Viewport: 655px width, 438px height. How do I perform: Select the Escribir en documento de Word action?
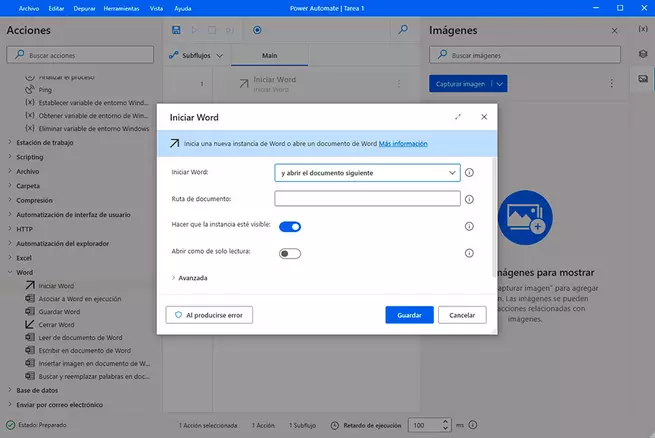84,351
